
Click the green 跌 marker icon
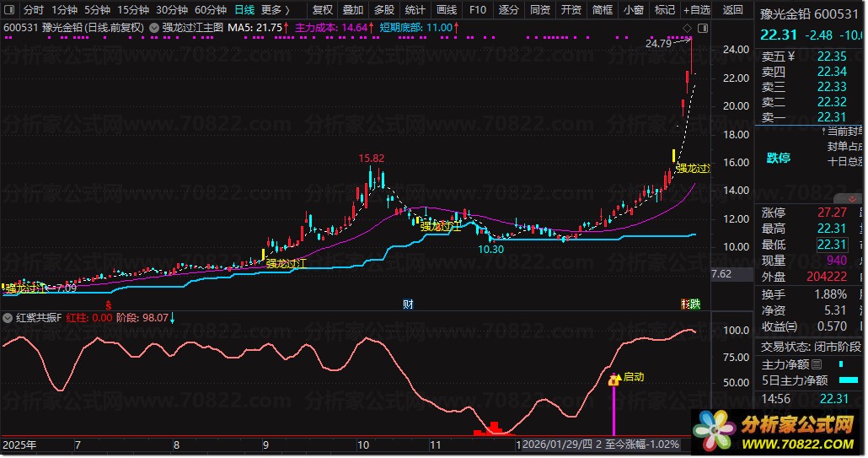(x=695, y=304)
